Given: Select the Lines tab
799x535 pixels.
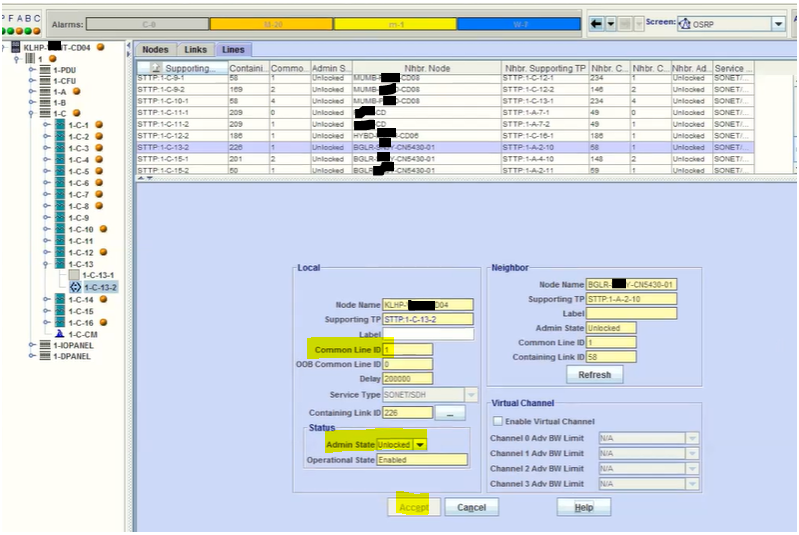Looking at the screenshot, I should pyautogui.click(x=233, y=49).
